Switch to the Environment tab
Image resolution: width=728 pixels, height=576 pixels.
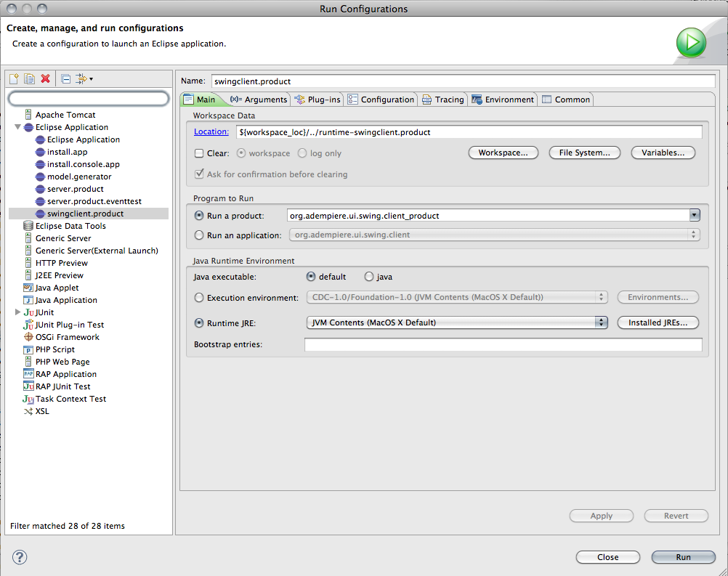503,100
